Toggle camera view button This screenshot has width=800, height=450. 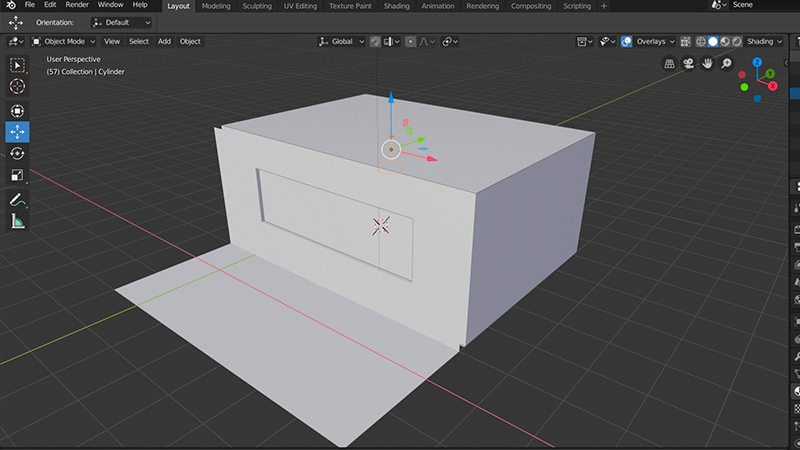(x=688, y=64)
